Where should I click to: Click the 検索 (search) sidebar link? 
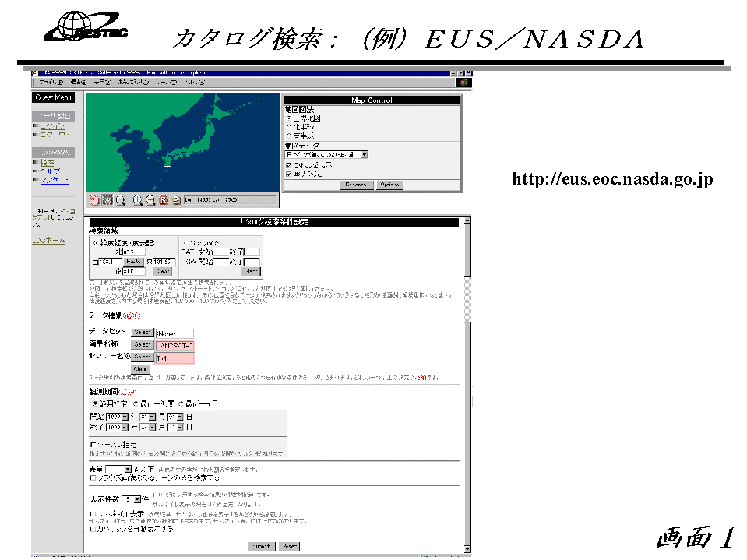[47, 163]
